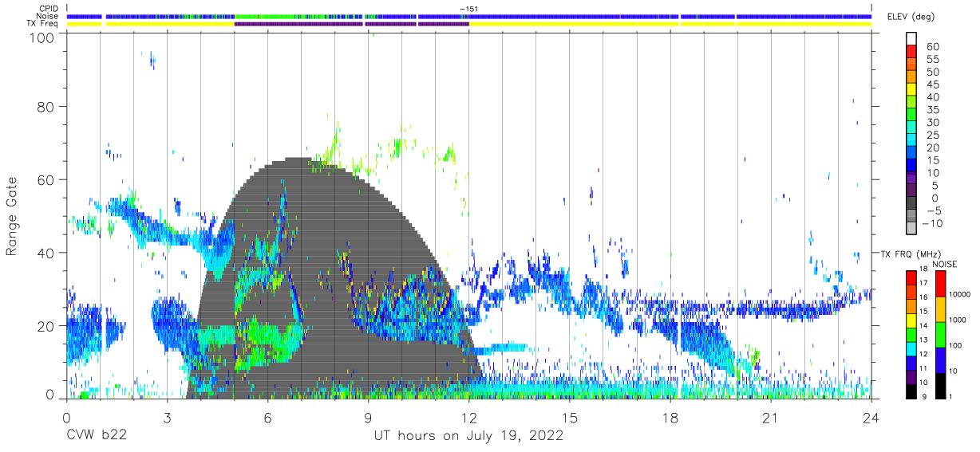Select the black segment of NOISE colorbar
Image resolution: width=980 pixels, height=452 pixels.
[940, 386]
